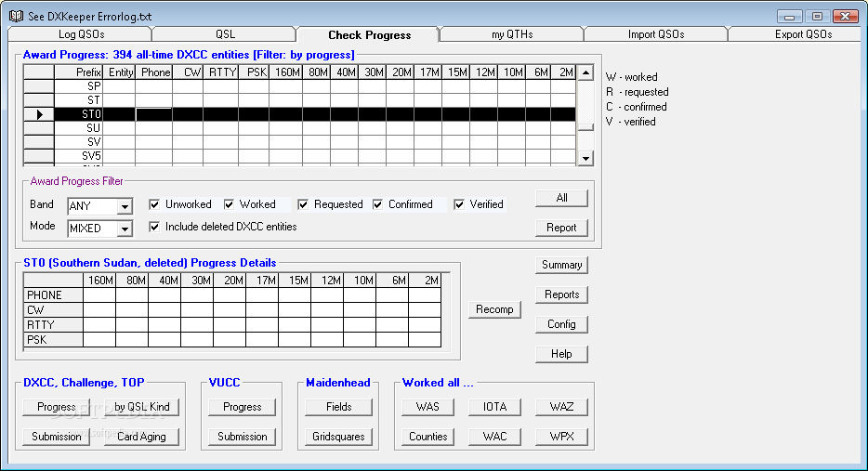
Task: Select the ST prefix row
Action: coord(299,100)
